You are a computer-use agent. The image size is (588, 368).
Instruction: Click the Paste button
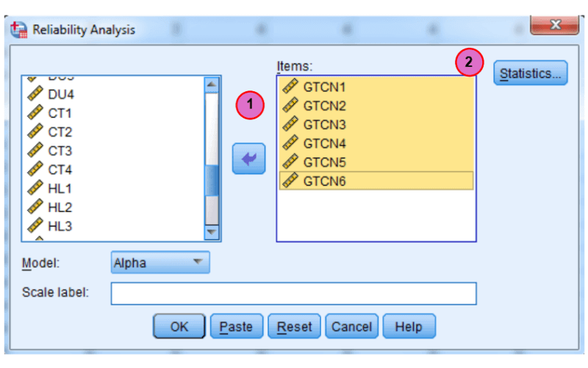tap(237, 326)
